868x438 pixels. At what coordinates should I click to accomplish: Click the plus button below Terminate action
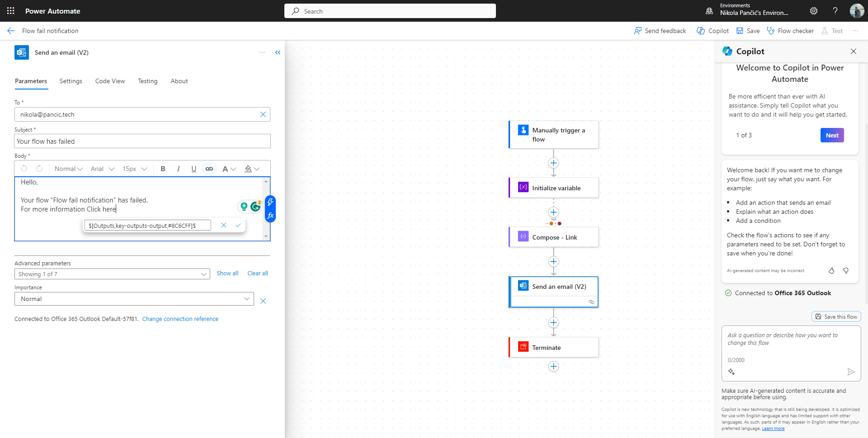tap(554, 367)
